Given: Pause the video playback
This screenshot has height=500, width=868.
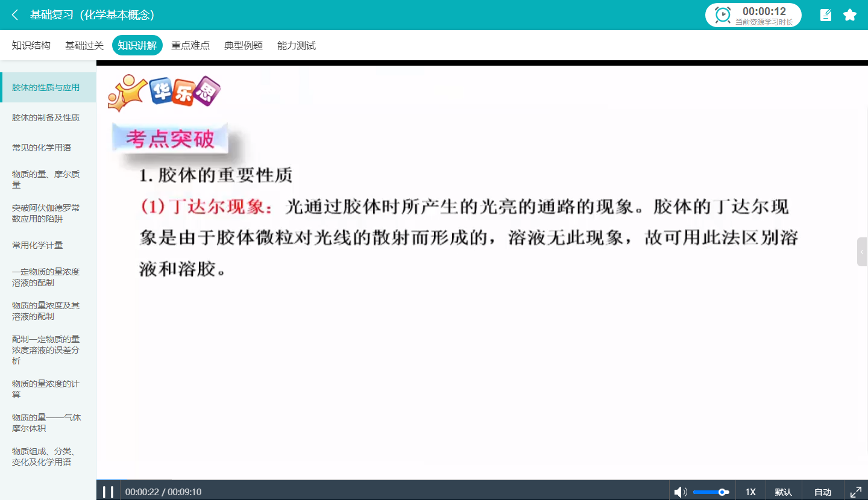Looking at the screenshot, I should 108,492.
